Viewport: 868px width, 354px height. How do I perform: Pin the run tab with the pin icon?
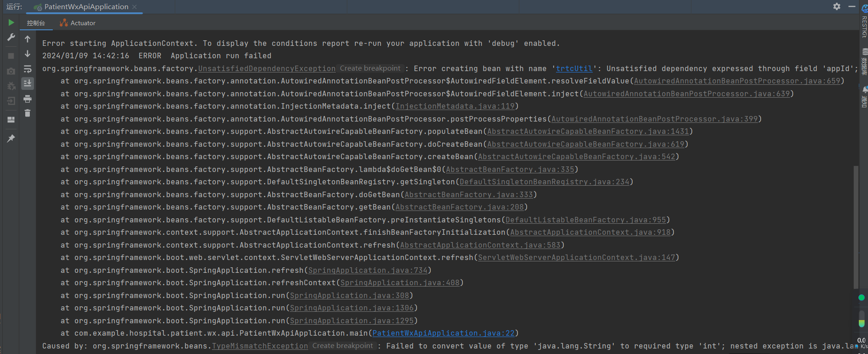pos(11,138)
